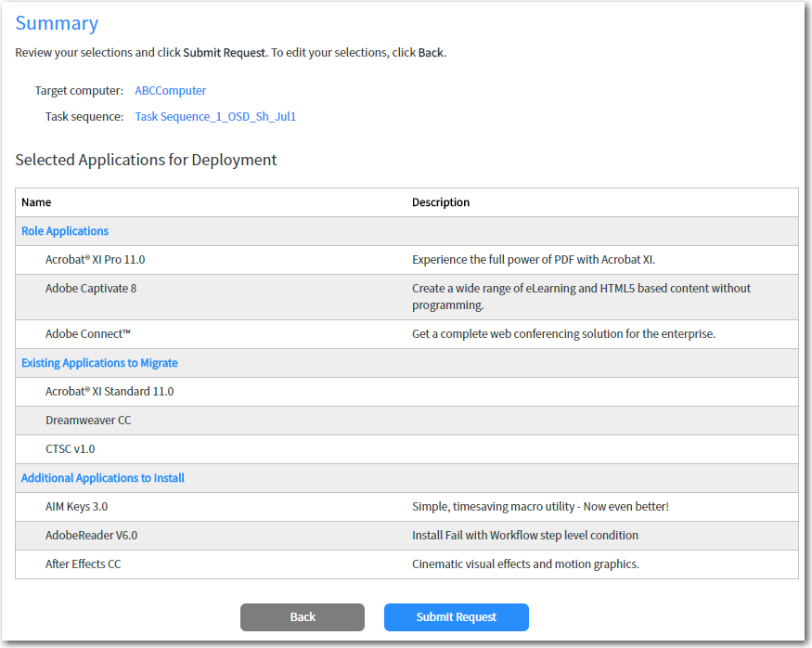Click the Back button

[x=302, y=617]
